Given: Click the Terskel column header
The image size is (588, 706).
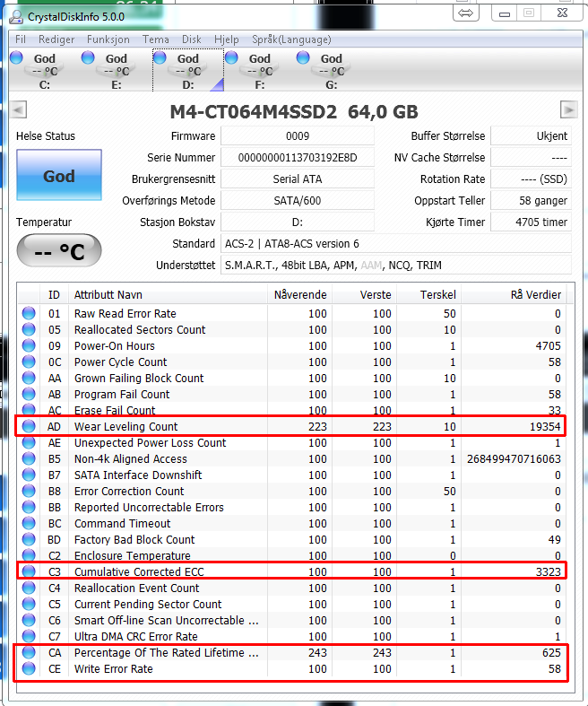Looking at the screenshot, I should click(x=428, y=295).
